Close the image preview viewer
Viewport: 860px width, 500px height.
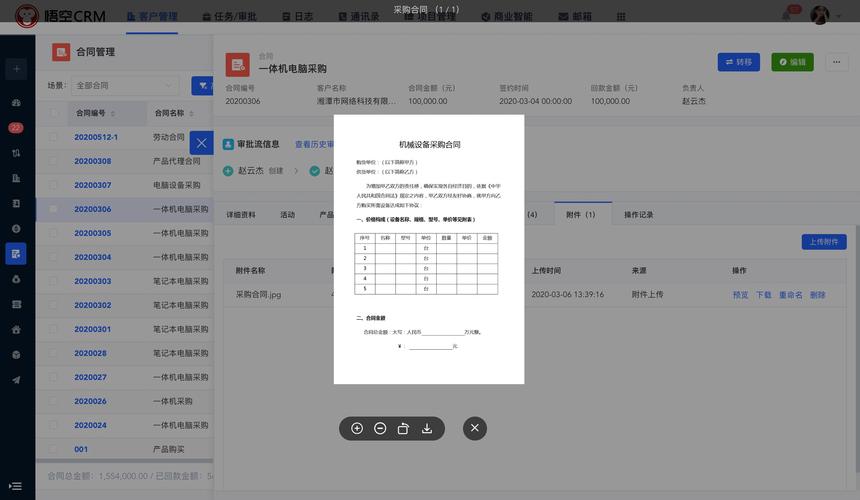(x=475, y=428)
